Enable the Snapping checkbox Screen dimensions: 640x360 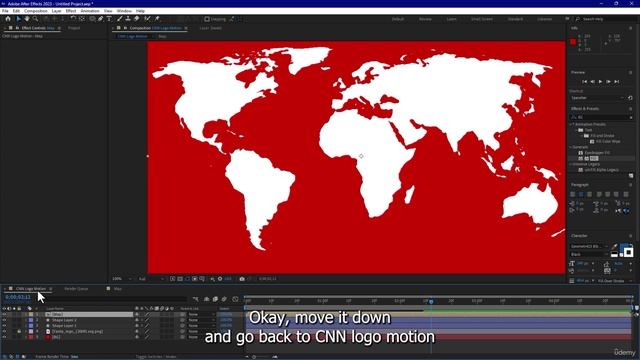pyautogui.click(x=207, y=19)
